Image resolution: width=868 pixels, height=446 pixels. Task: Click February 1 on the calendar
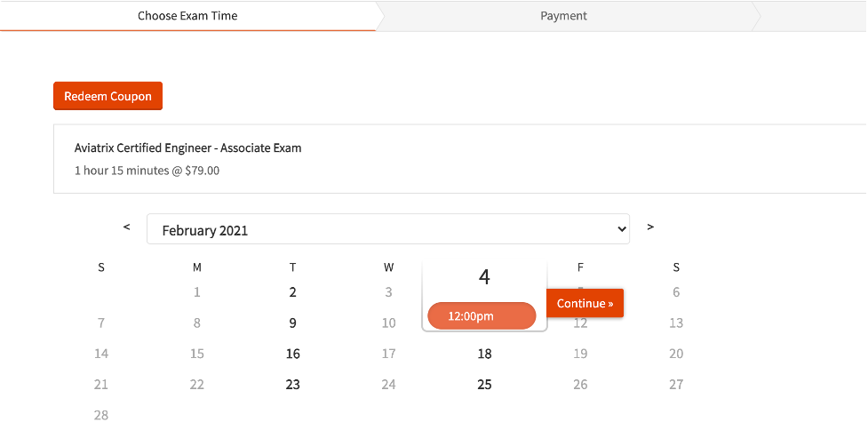(197, 292)
